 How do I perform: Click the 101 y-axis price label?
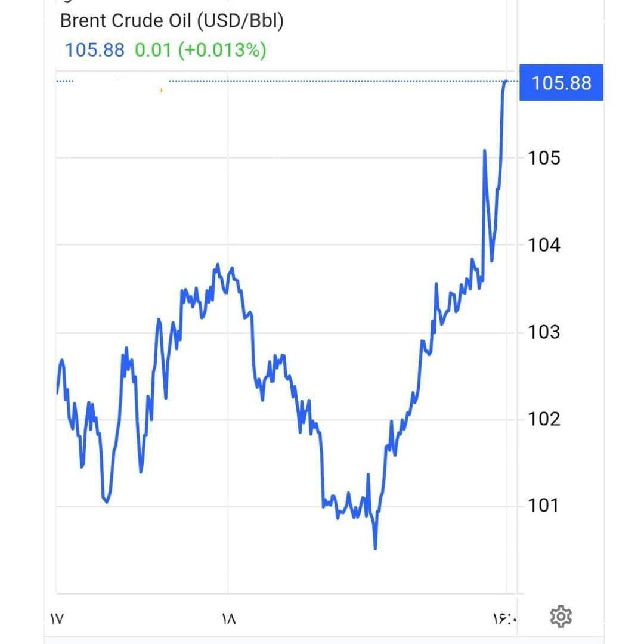(x=544, y=506)
